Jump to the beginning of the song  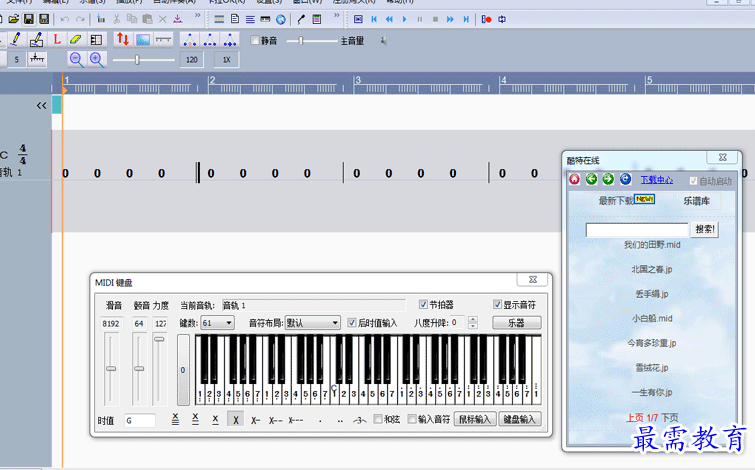point(374,19)
